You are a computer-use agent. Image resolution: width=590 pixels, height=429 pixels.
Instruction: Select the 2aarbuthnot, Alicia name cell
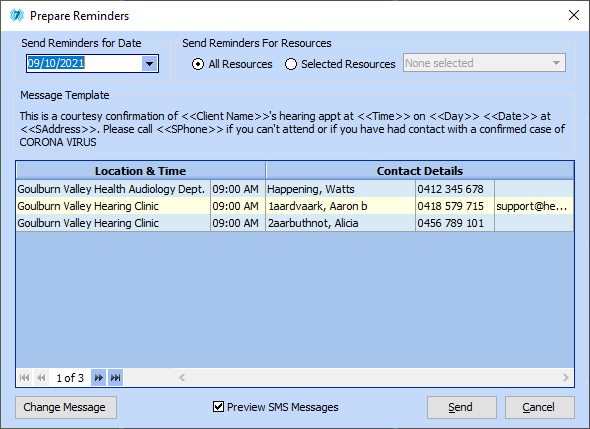click(341, 223)
